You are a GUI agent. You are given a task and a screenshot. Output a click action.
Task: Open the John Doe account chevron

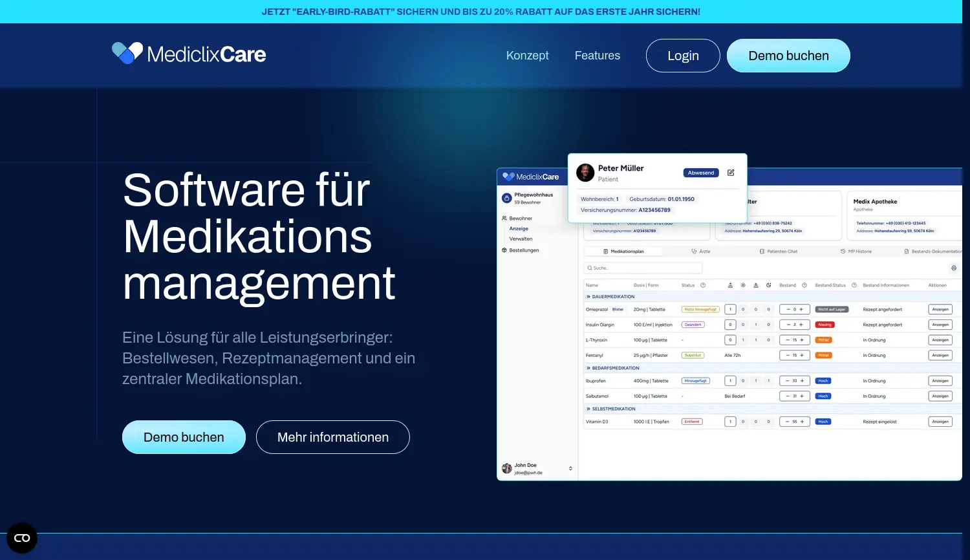click(x=570, y=468)
